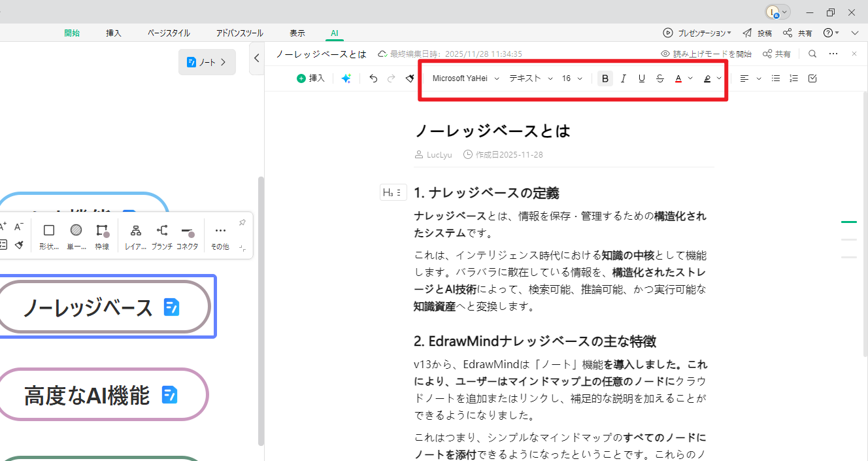
Task: Click the Undo icon in the note toolbar
Action: coord(373,78)
